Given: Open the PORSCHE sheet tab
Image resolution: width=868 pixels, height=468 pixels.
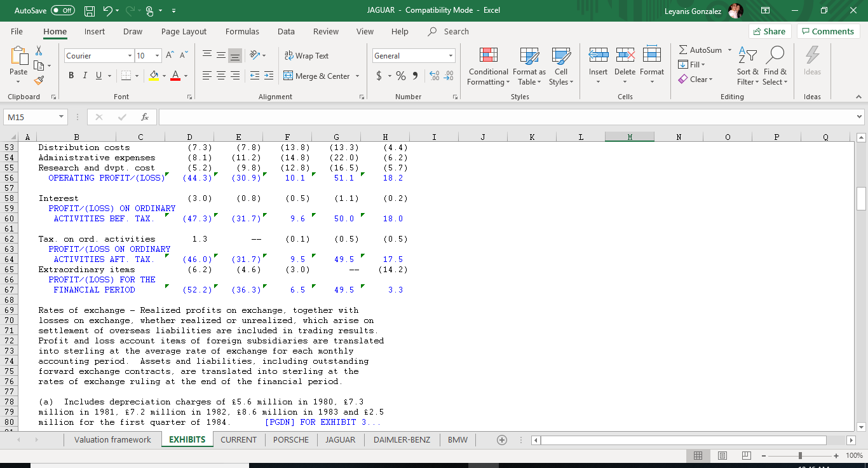Looking at the screenshot, I should point(291,439).
